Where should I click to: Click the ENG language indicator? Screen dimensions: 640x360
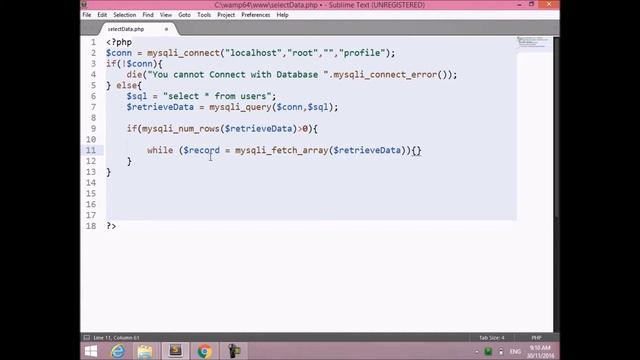[515, 351]
